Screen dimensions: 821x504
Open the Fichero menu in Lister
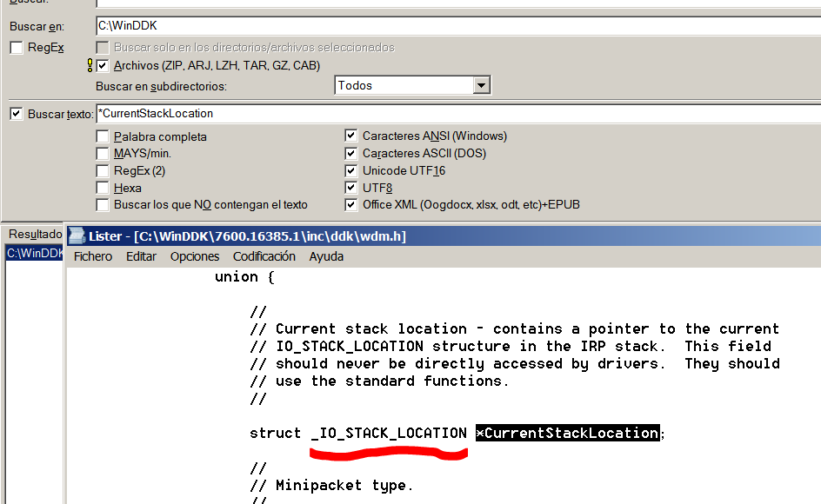(93, 256)
